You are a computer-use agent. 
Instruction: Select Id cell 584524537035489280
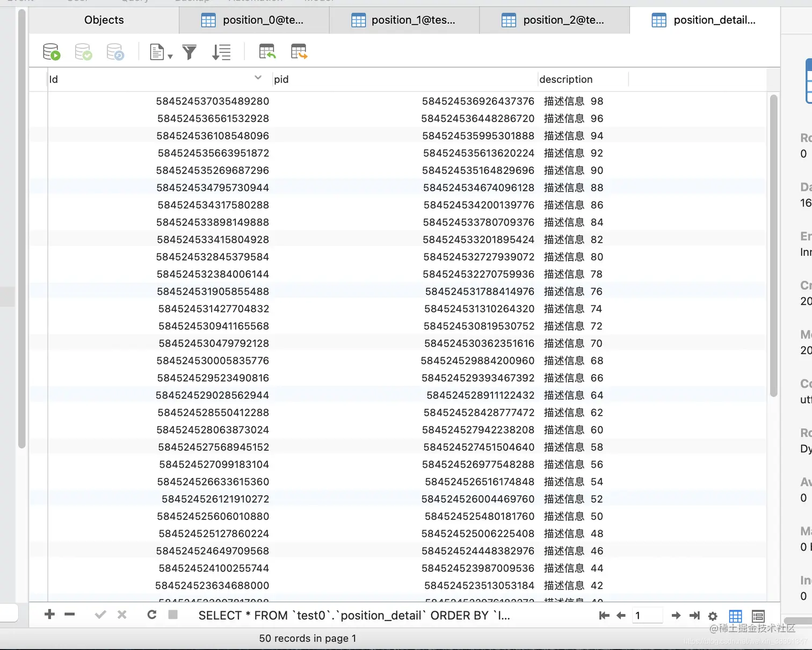160,101
